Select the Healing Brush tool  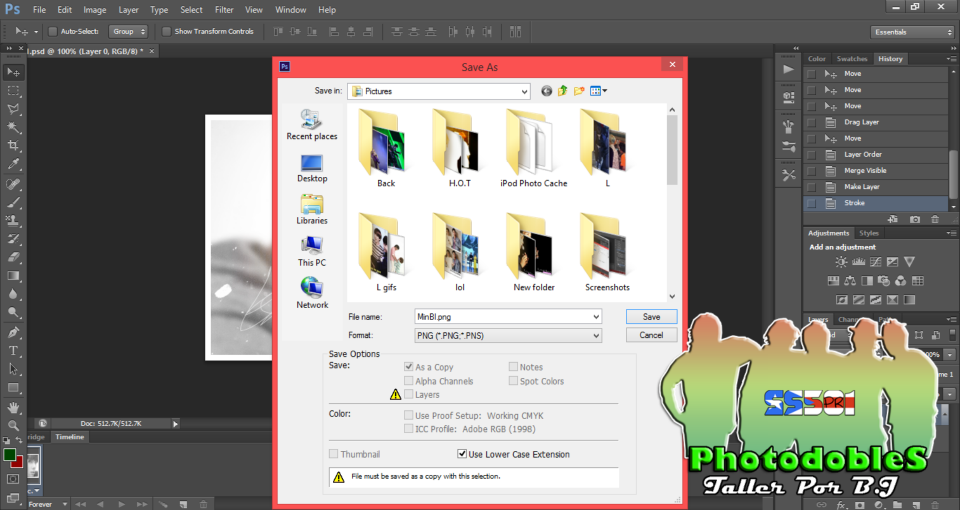tap(13, 184)
